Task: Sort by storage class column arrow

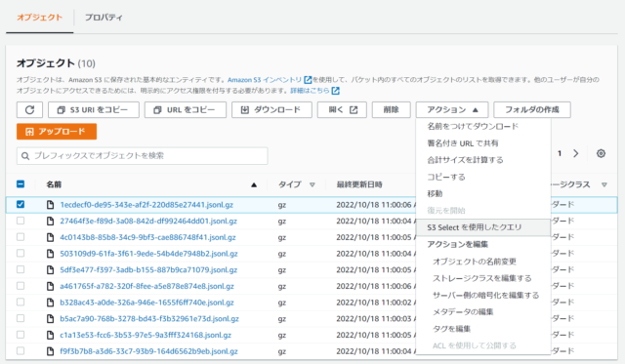Action: pos(604,184)
